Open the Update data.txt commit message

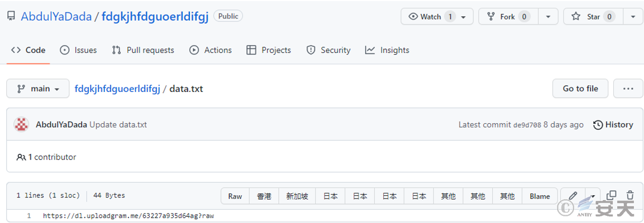118,125
